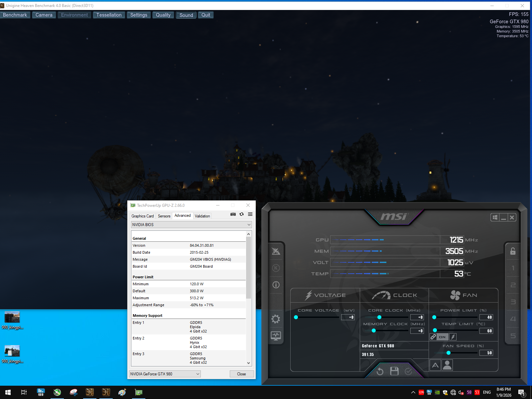
Task: Open the NVIDIA BIOS dropdown in GPU-Z
Action: click(192, 225)
